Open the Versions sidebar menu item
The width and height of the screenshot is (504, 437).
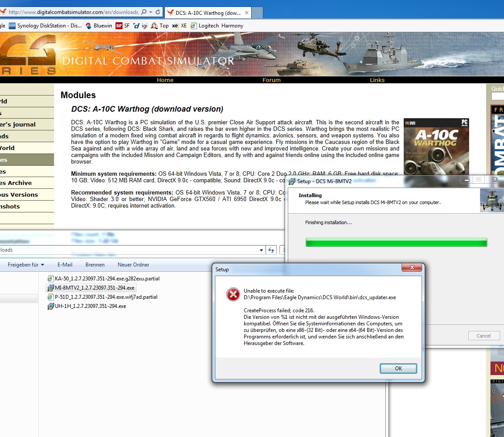[27, 195]
